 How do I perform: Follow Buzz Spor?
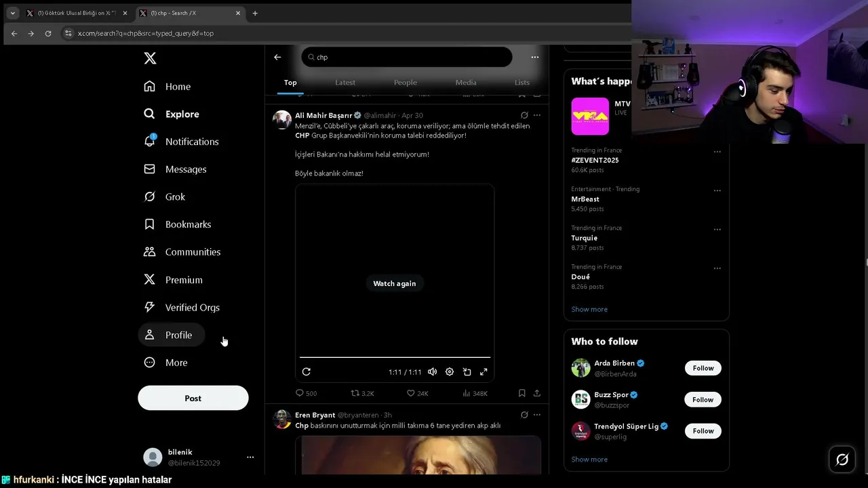coord(703,399)
